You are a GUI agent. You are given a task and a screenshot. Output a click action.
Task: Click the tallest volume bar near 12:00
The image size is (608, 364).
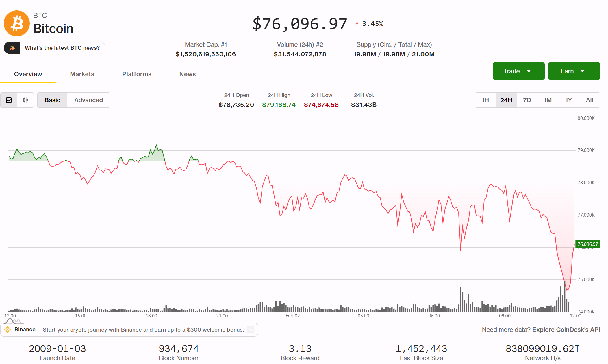[x=565, y=298]
